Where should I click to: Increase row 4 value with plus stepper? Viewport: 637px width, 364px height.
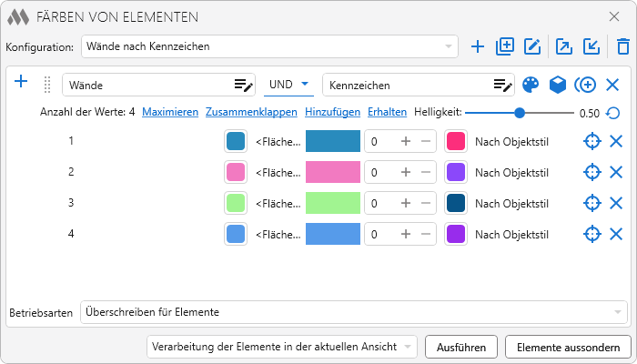[406, 234]
